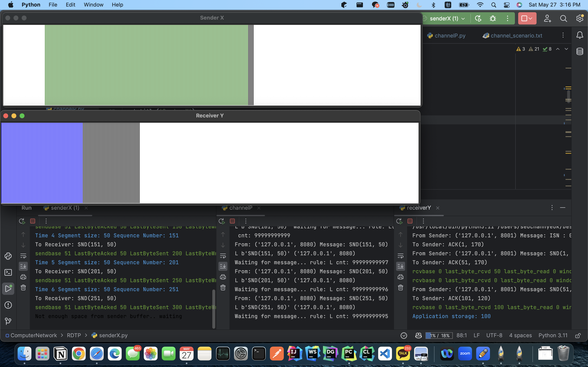Click RDTP in the breadcrumb path
The image size is (588, 367).
tap(74, 335)
